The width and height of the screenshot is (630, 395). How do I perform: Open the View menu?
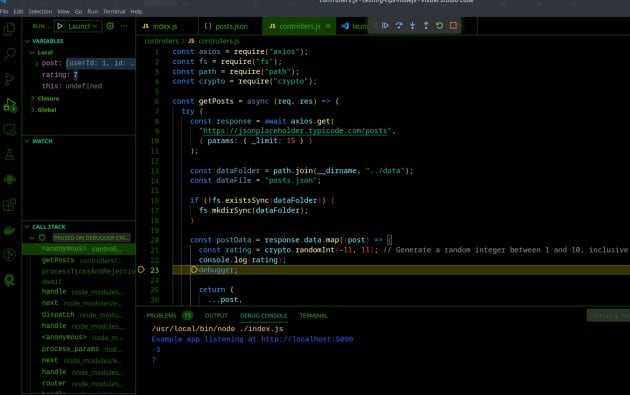[x=63, y=12]
